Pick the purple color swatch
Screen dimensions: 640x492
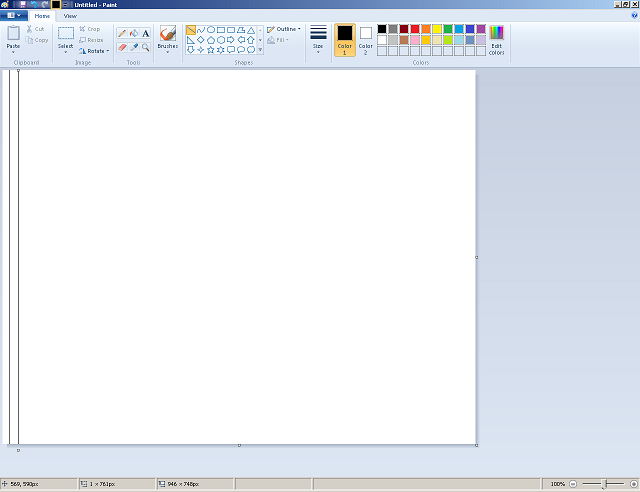click(x=481, y=29)
